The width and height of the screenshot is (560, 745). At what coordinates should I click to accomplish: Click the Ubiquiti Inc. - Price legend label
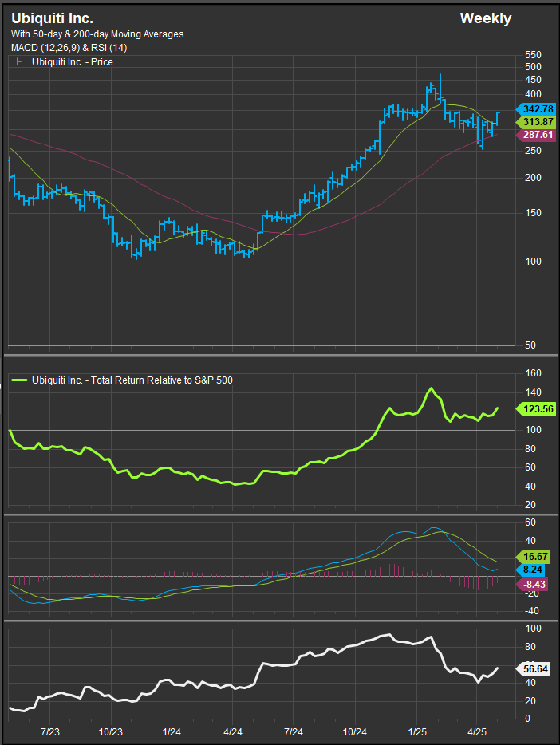coord(73,62)
